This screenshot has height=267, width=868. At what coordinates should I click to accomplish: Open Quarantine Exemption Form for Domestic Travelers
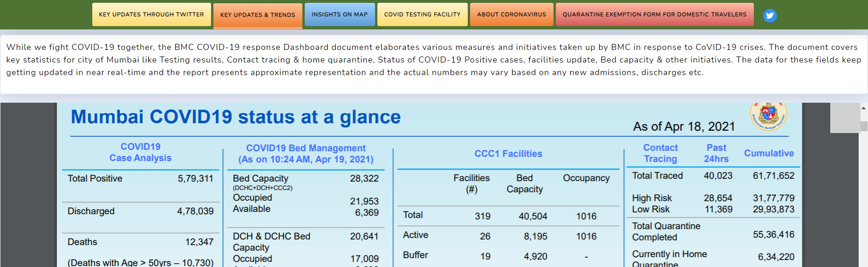click(x=655, y=14)
